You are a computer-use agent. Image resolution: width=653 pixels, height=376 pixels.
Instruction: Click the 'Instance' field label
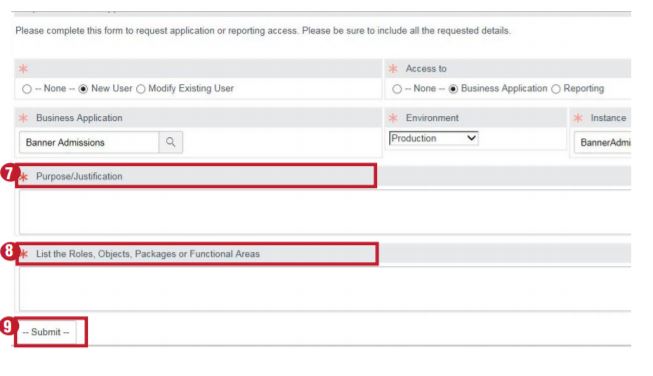[x=608, y=118]
